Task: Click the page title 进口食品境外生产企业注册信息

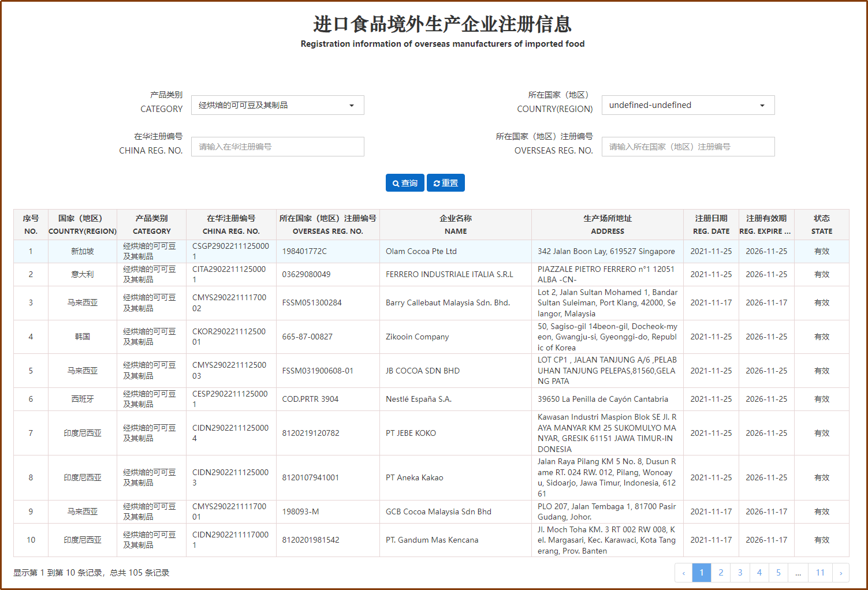Action: [x=442, y=24]
